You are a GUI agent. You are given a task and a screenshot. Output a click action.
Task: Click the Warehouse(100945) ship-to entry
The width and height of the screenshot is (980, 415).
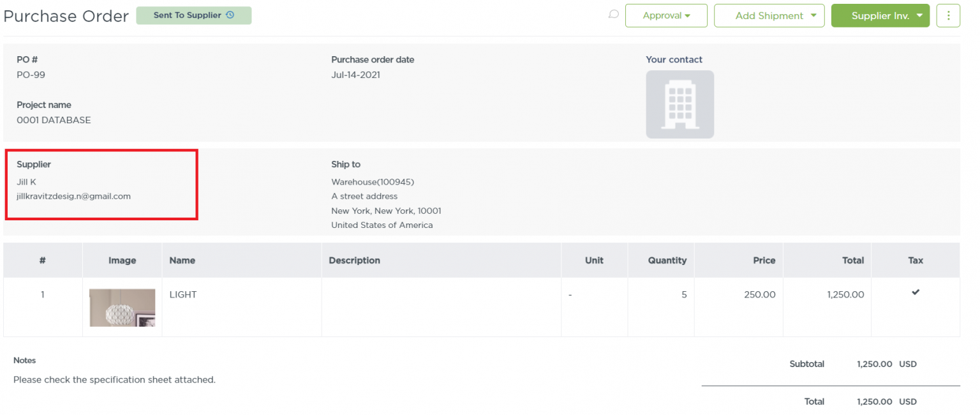coord(373,181)
